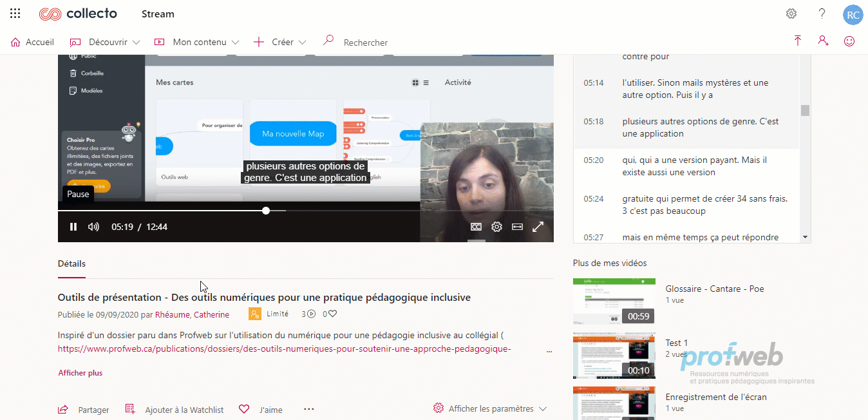Open the invite people icon
868x420 pixels.
point(824,41)
